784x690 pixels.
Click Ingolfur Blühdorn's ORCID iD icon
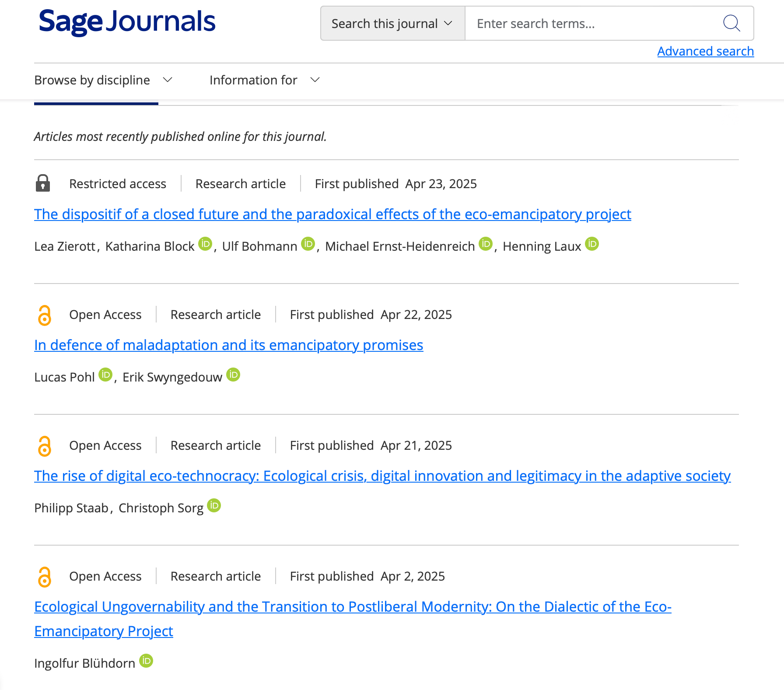pyautogui.click(x=146, y=661)
